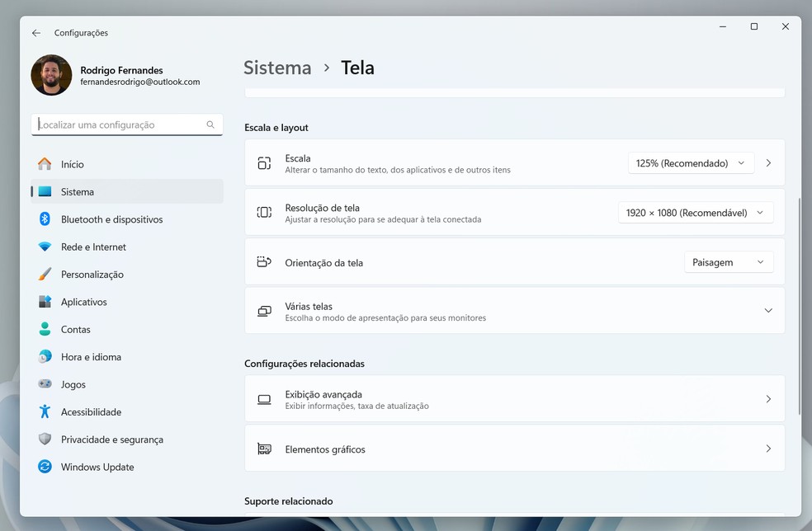The height and width of the screenshot is (531, 812).
Task: Click the Localizar uma configuração search field
Action: (x=120, y=125)
